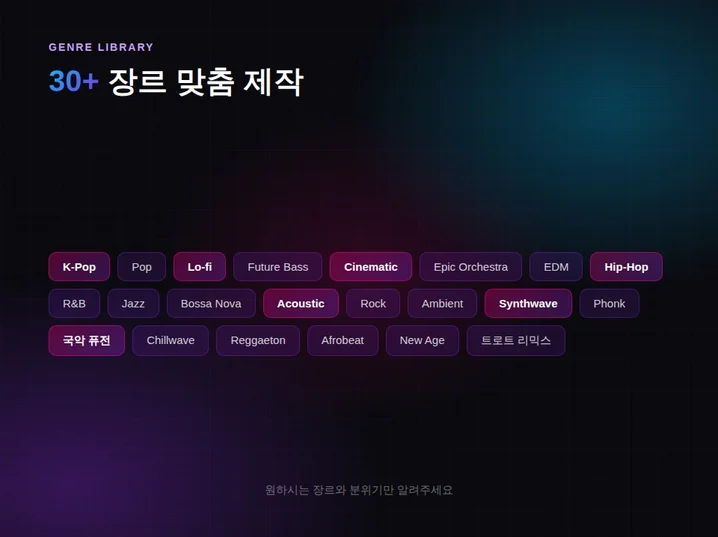Choose the Hip-Hop genre chip
Screen dimensions: 718x537
(x=626, y=267)
